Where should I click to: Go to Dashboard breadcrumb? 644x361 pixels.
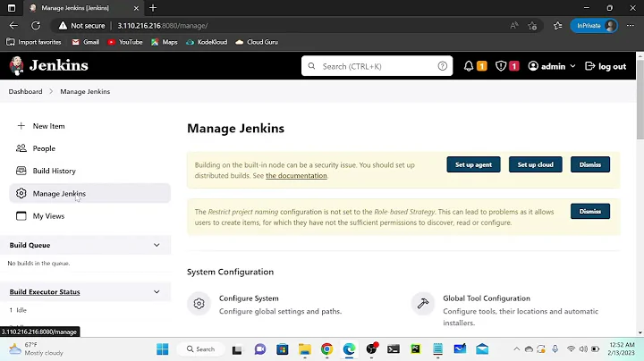click(x=25, y=91)
